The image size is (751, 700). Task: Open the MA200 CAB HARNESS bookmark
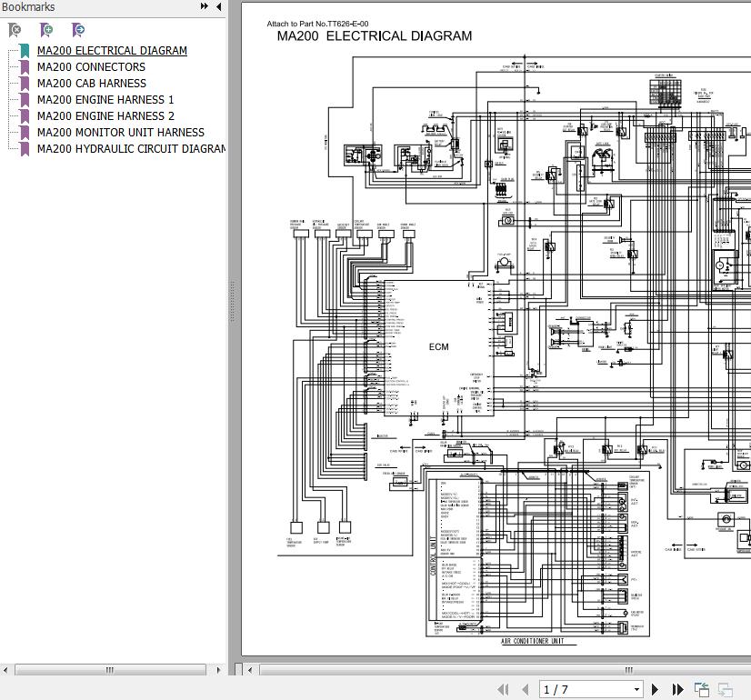pos(92,84)
